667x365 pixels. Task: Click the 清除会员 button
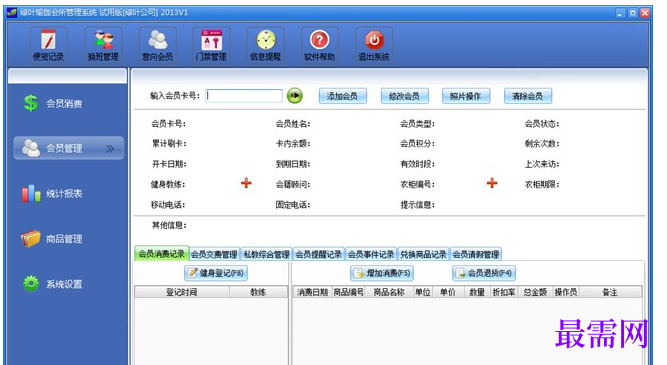point(528,96)
